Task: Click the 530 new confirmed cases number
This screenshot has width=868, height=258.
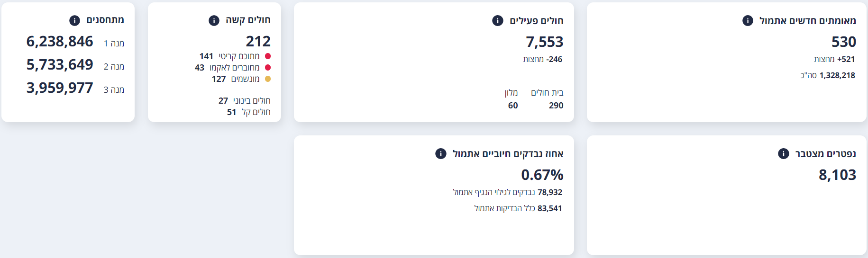Action: click(x=844, y=42)
